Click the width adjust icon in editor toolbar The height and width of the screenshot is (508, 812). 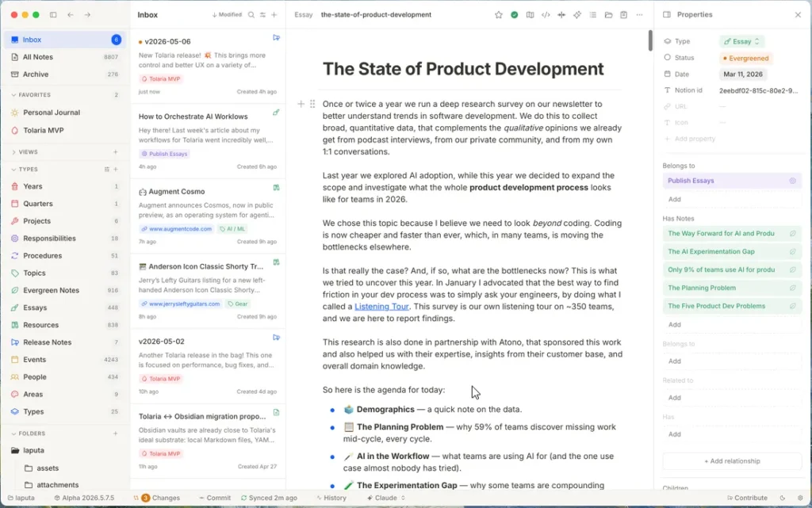(561, 15)
